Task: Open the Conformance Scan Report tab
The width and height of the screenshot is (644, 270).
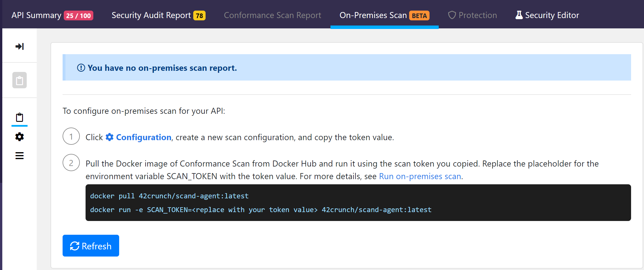Action: [272, 15]
